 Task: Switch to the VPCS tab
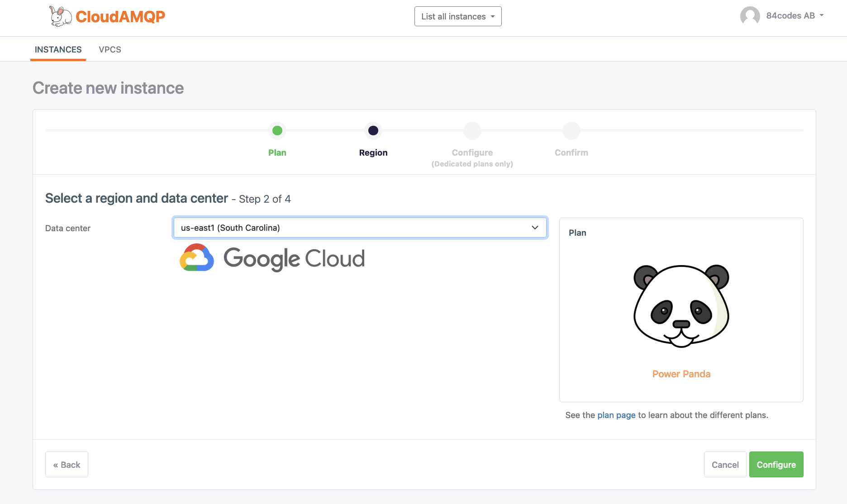point(110,49)
